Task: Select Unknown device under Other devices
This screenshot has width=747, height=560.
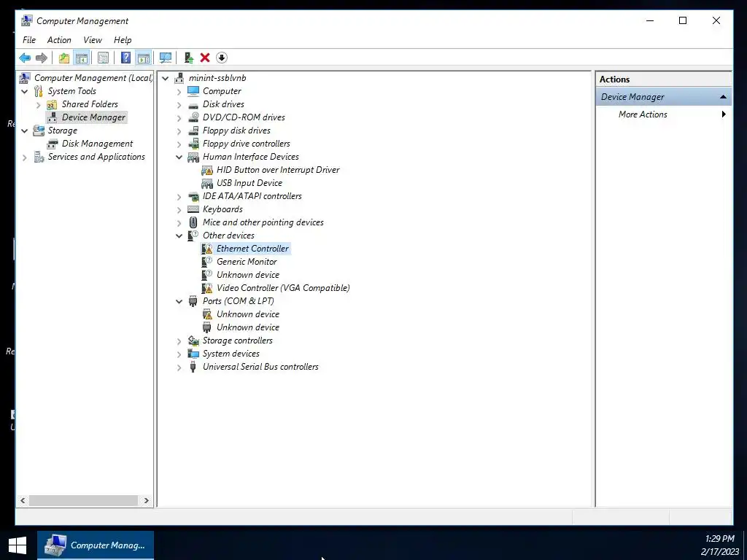Action: point(248,275)
